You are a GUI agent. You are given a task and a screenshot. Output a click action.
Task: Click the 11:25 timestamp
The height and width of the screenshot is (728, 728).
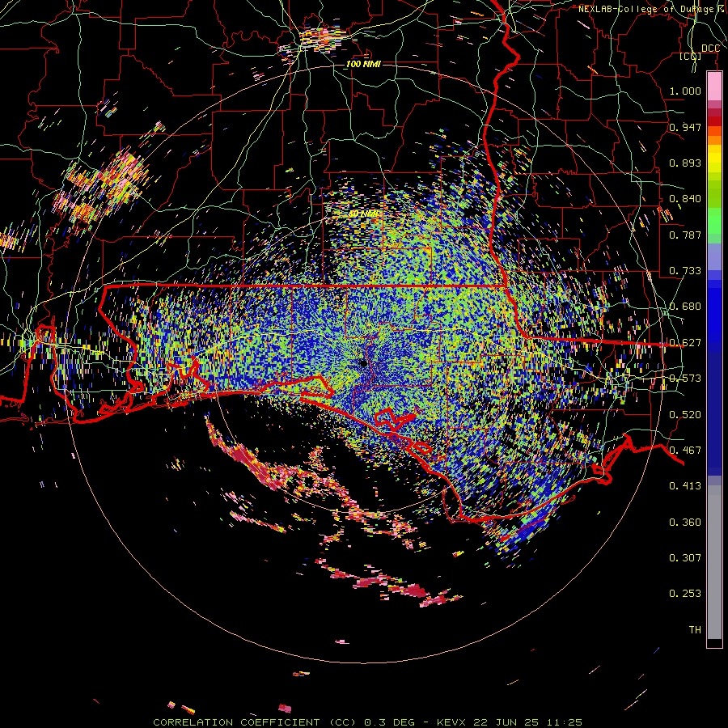point(563,722)
